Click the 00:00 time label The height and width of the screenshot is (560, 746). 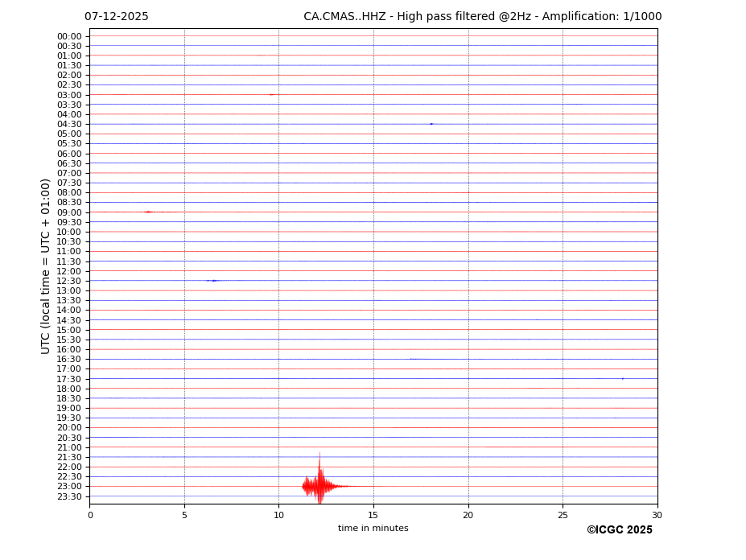click(69, 36)
